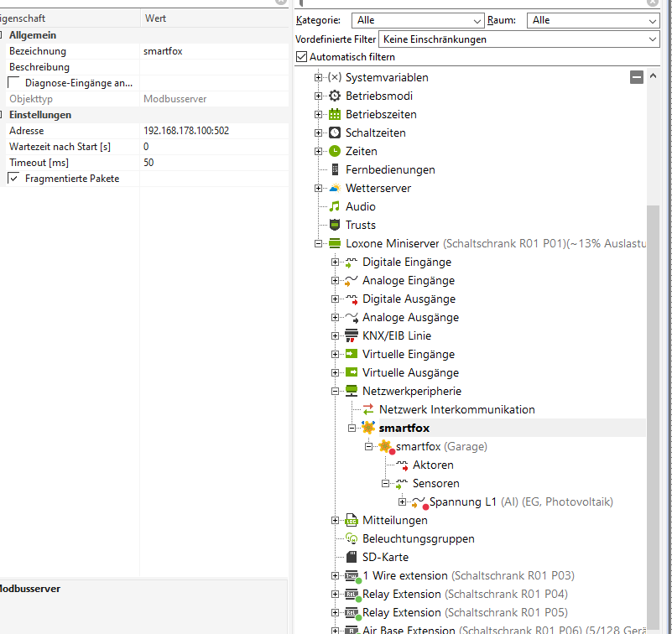
Task: Open the Vordefinierte Filter dropdown
Action: [x=519, y=39]
